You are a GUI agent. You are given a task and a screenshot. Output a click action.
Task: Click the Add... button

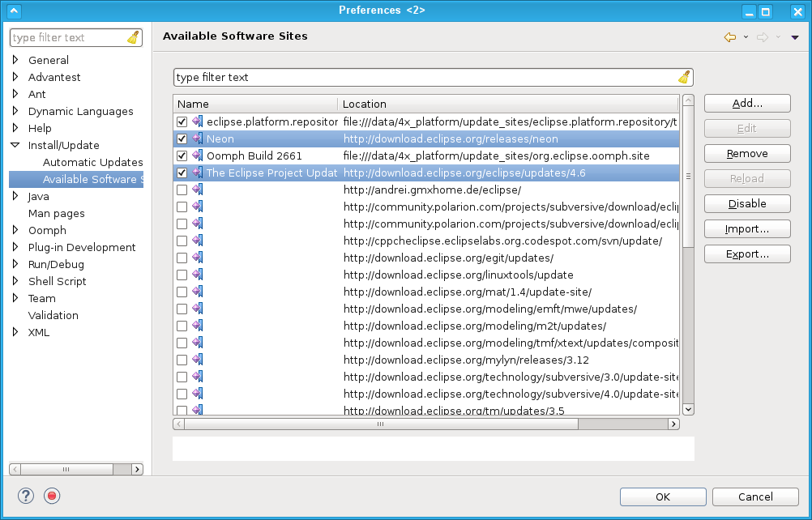747,104
